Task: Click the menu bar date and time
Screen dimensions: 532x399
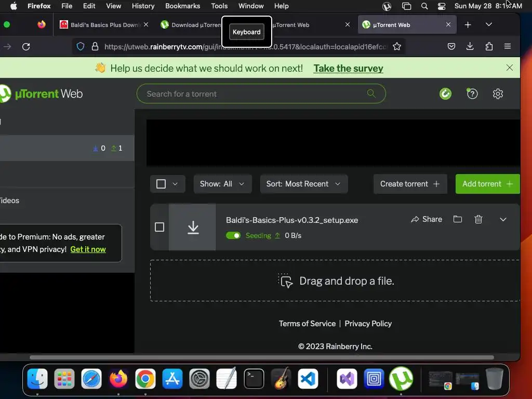Action: [x=488, y=6]
